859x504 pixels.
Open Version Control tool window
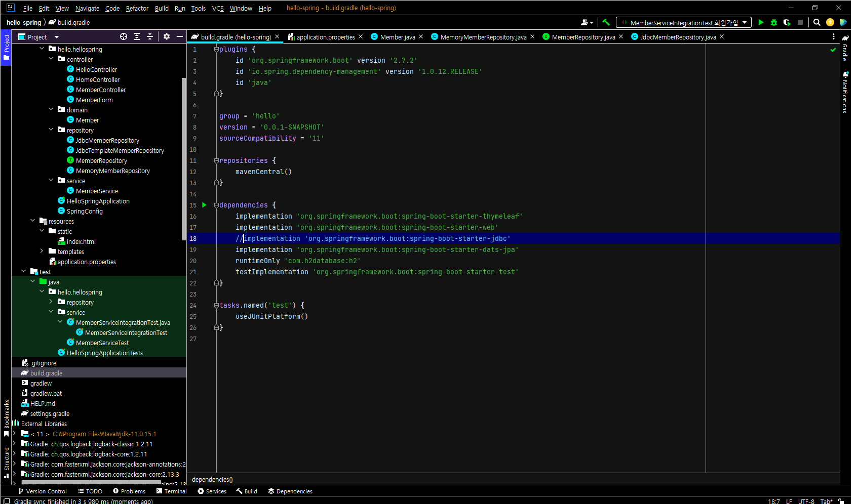(43, 491)
